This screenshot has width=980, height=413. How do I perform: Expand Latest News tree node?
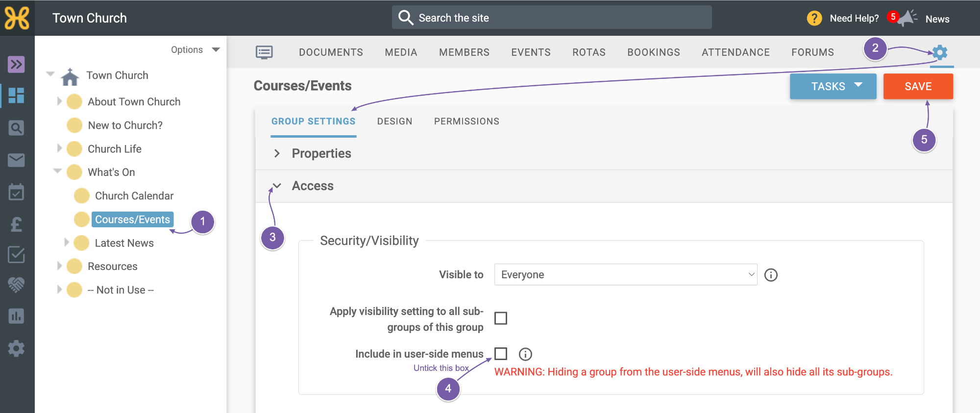pos(67,243)
